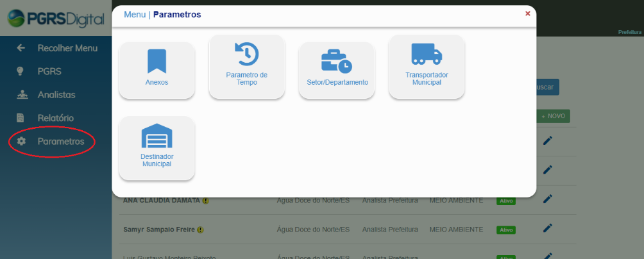The width and height of the screenshot is (644, 259).
Task: Click the PGRS Digital logo
Action: tap(55, 19)
